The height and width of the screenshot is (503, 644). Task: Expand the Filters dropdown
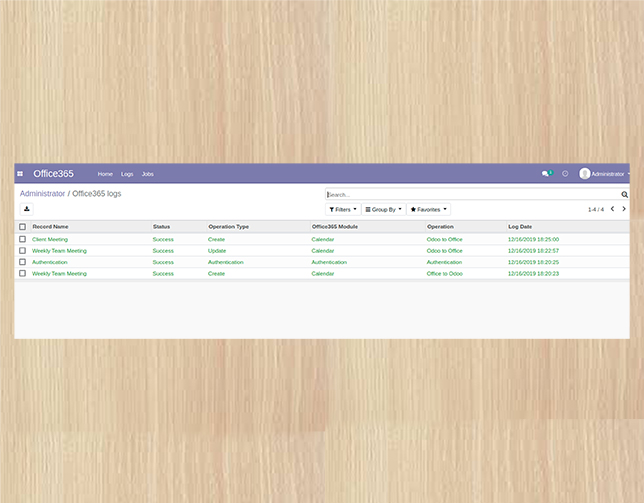click(x=342, y=210)
